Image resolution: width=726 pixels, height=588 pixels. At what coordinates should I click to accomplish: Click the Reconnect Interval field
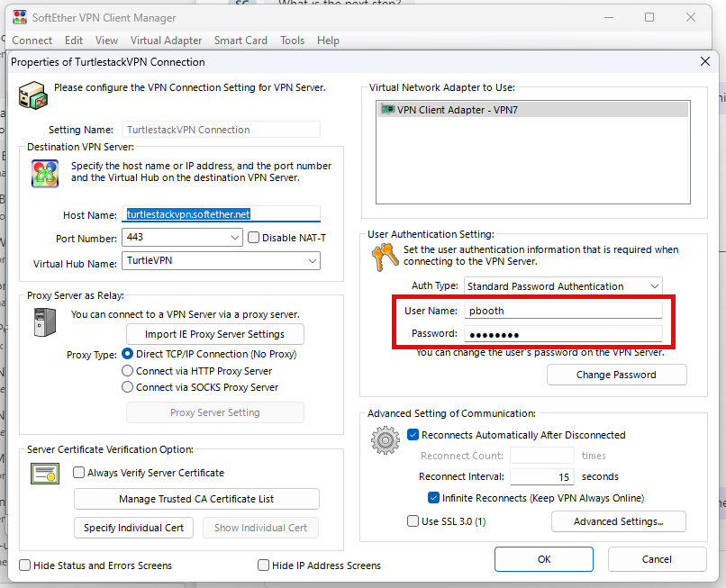[542, 477]
